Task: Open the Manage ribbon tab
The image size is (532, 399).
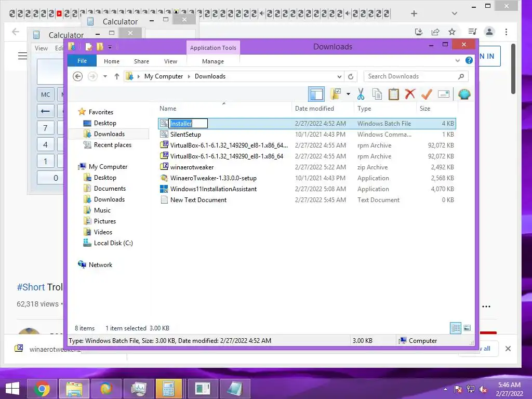Action: pyautogui.click(x=212, y=61)
